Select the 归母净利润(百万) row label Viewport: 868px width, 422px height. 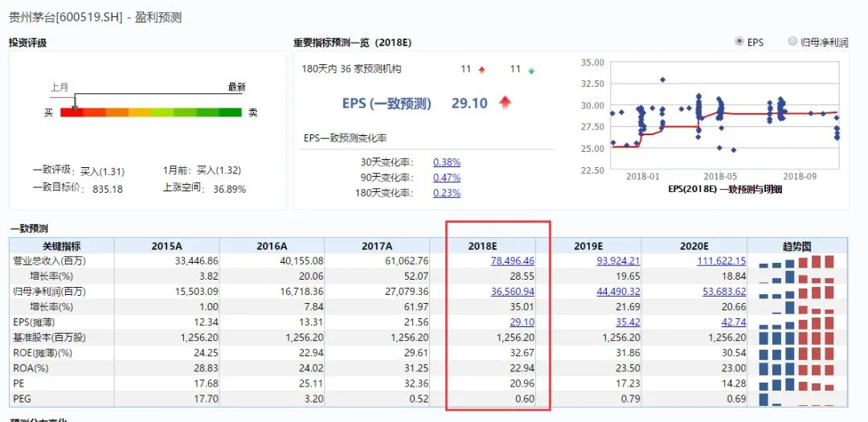coord(49,291)
